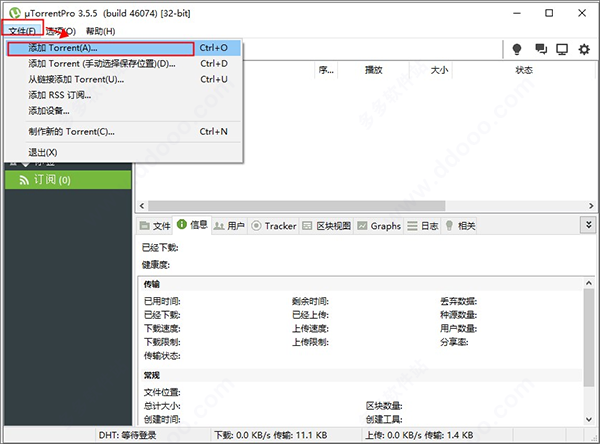Switch to the 日志 tab
The height and width of the screenshot is (444, 600).
point(423,226)
